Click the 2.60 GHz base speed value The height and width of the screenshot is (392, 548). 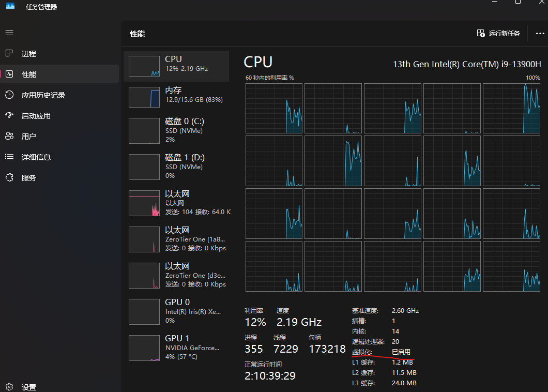pyautogui.click(x=405, y=310)
